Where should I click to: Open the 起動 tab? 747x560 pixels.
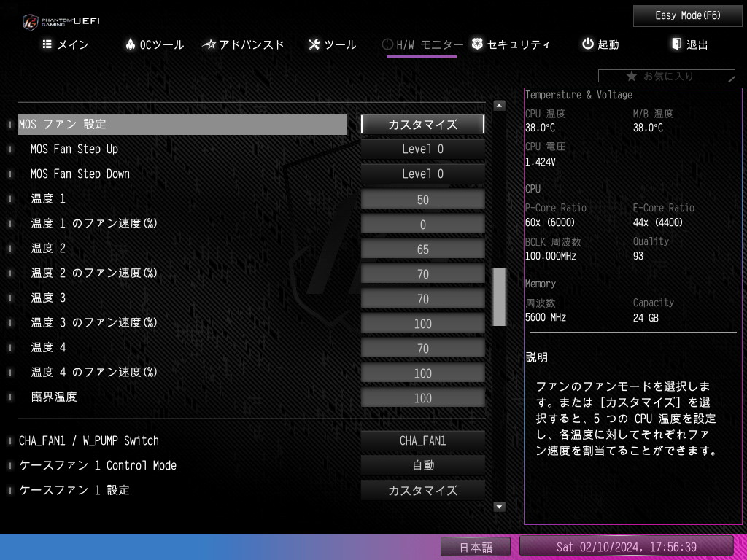coord(600,44)
